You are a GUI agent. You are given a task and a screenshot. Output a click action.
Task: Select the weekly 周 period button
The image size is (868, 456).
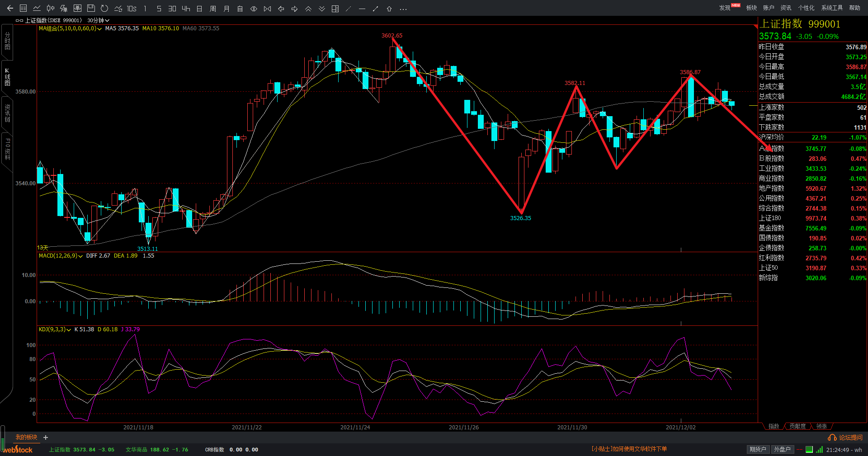point(213,9)
